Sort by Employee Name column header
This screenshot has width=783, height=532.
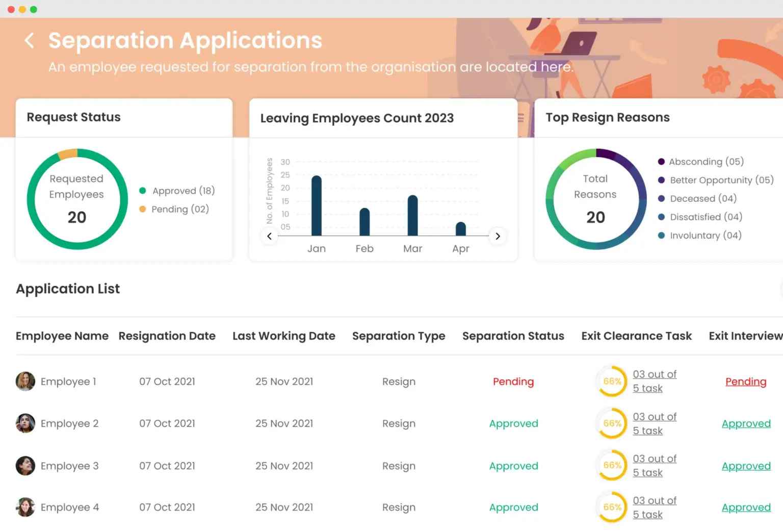(62, 336)
